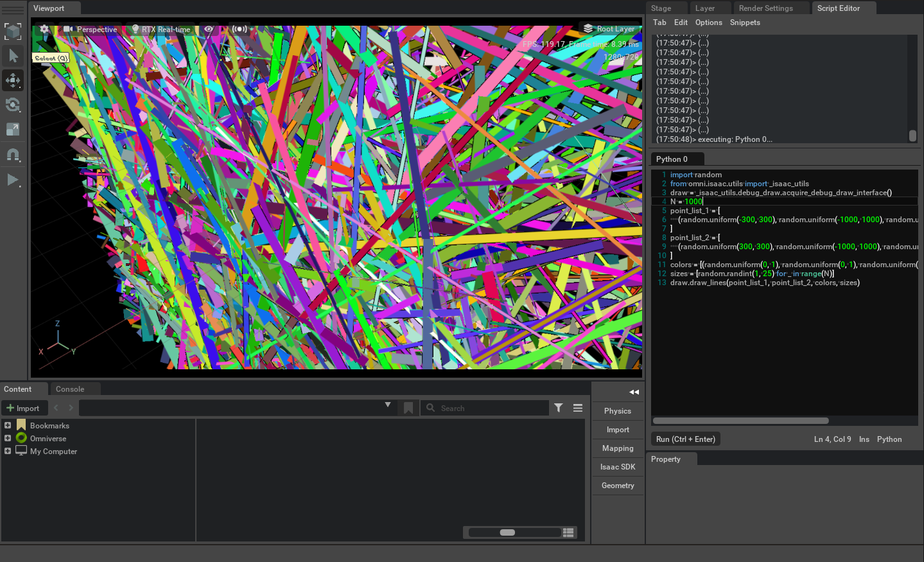
Task: Click the Content Search field
Action: (485, 408)
